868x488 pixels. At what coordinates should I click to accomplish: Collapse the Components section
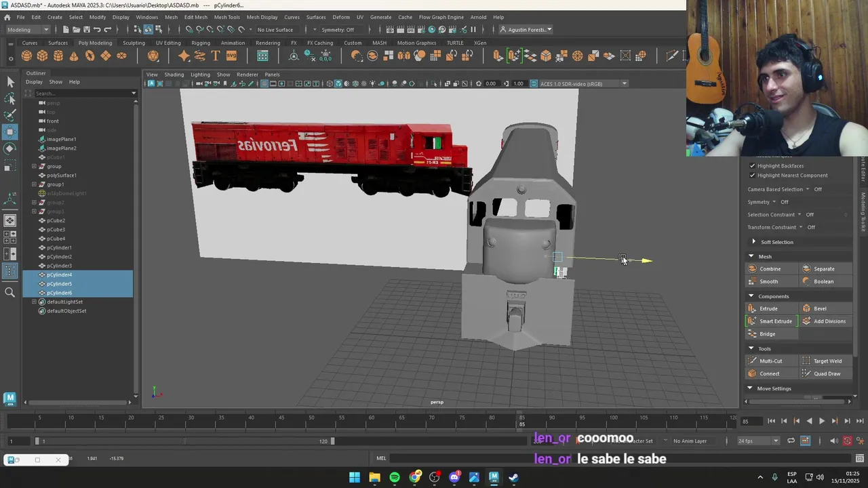[x=751, y=296]
